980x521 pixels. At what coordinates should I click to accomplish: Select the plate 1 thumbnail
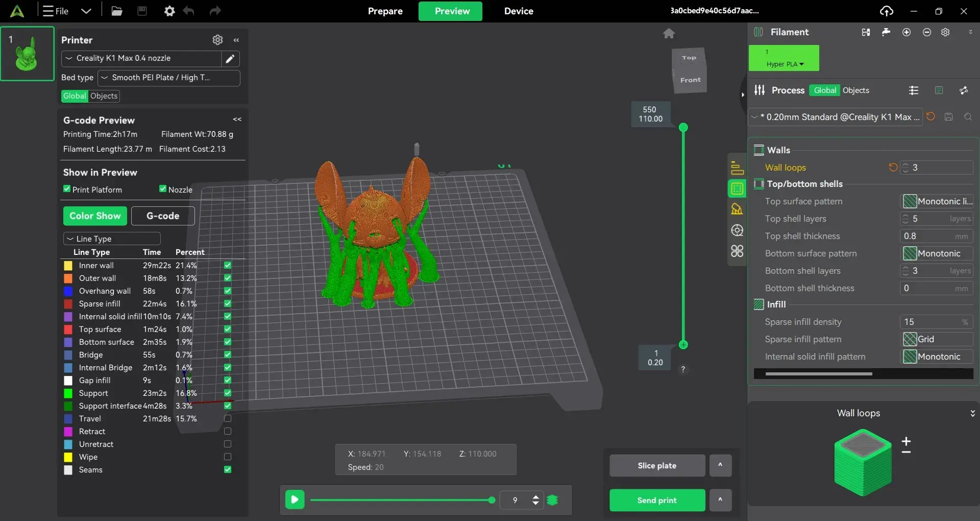[x=27, y=54]
